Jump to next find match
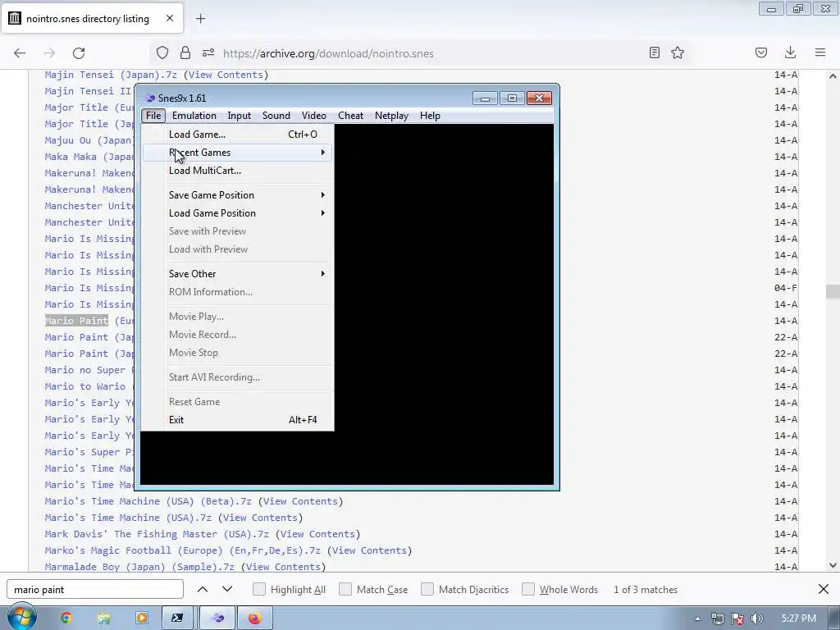This screenshot has width=840, height=630. 227,589
